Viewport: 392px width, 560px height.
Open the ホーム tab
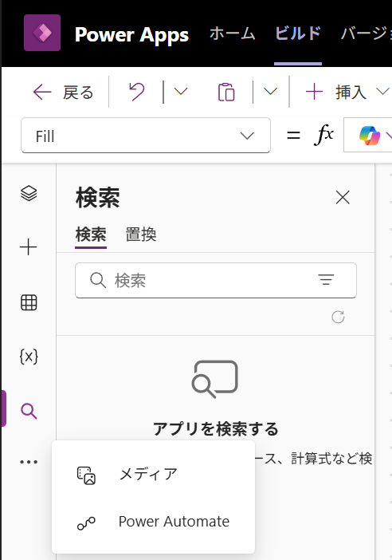click(x=232, y=34)
